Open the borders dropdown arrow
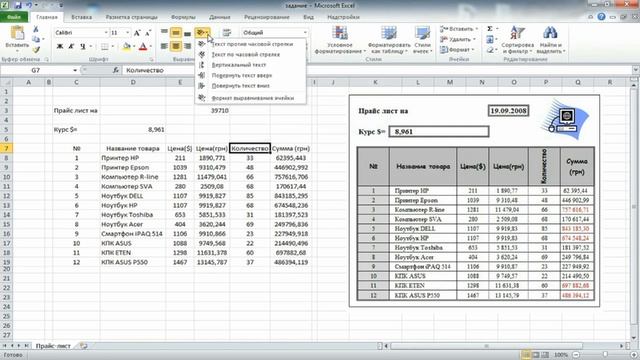The image size is (640, 360). coord(112,47)
